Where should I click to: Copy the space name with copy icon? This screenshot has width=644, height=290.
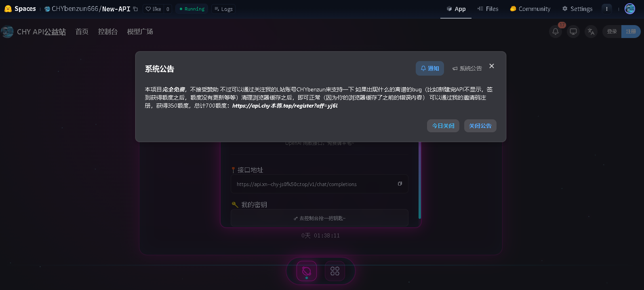click(135, 9)
